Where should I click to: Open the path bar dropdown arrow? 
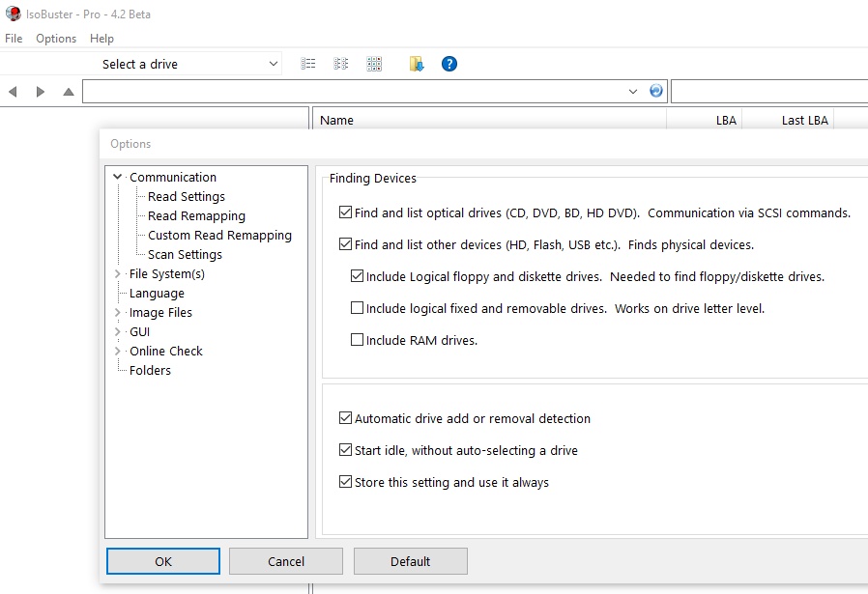tap(633, 91)
